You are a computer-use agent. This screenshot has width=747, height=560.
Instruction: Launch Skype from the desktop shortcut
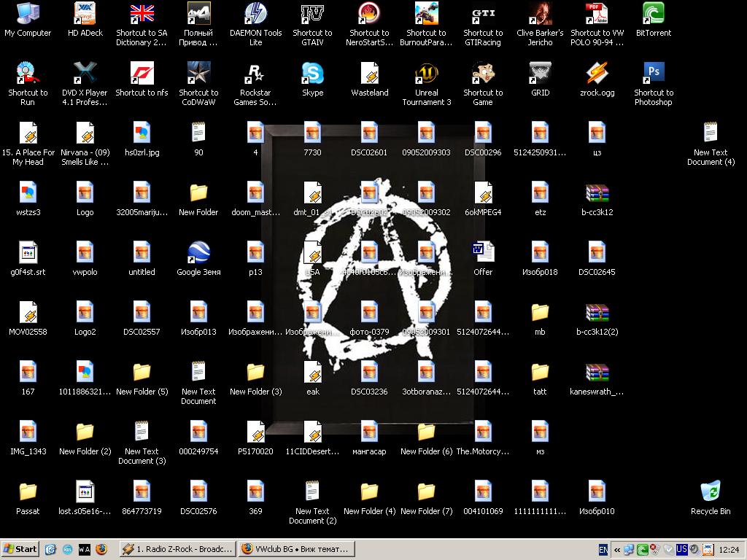(312, 74)
